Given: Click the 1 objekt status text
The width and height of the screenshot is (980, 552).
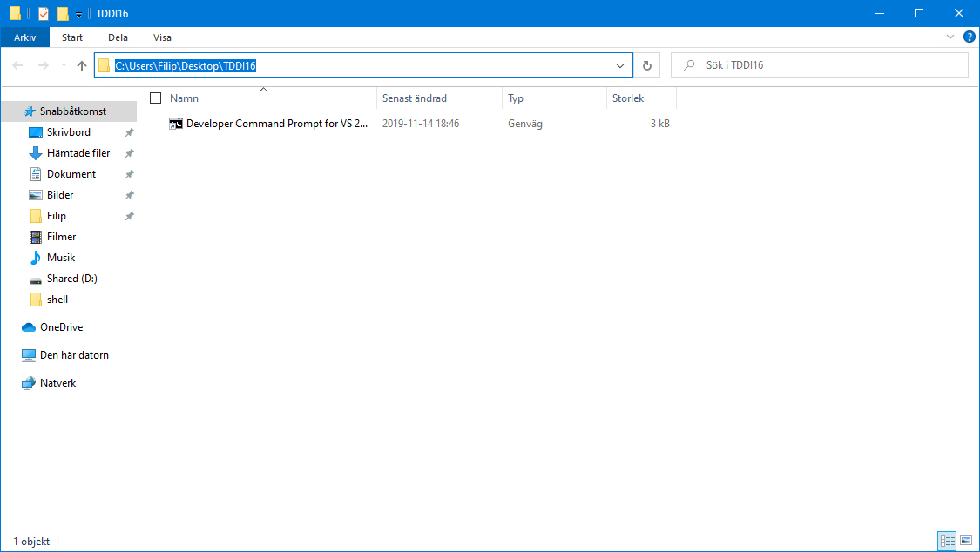Looking at the screenshot, I should pos(31,542).
